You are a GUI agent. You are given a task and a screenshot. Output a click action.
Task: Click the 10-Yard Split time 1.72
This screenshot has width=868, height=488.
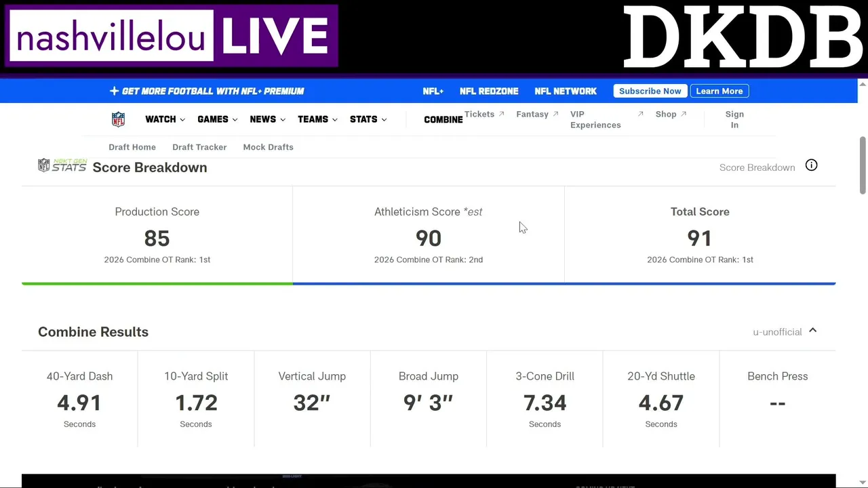[196, 403]
